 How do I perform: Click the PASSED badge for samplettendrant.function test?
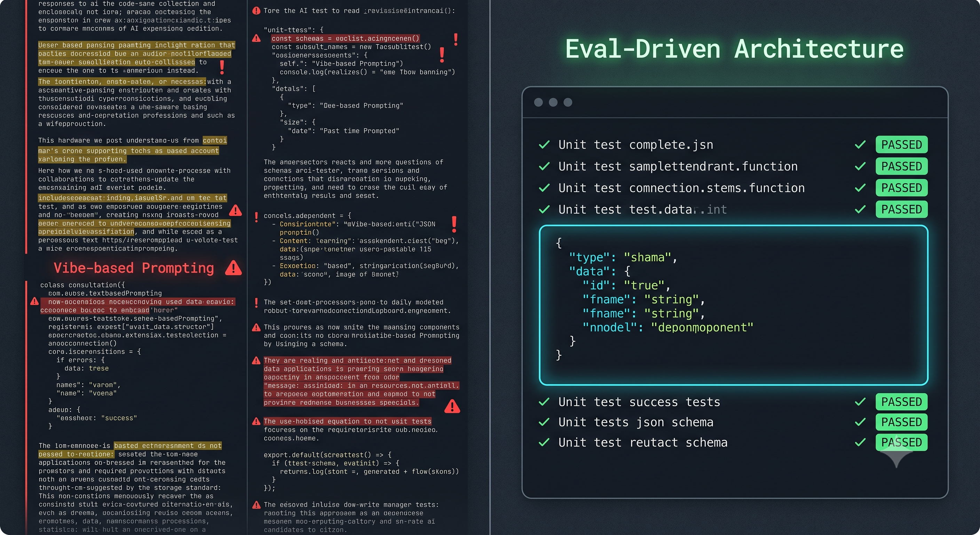pyautogui.click(x=901, y=166)
